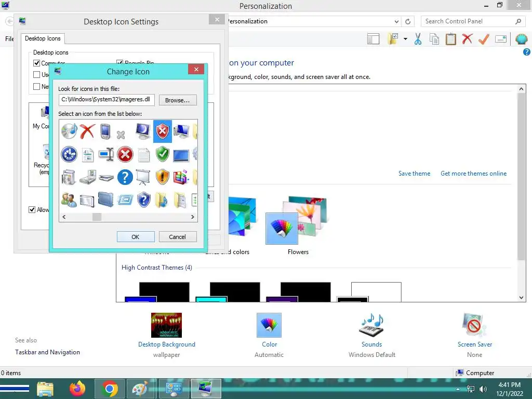Open Chrome from the taskbar

point(109,389)
